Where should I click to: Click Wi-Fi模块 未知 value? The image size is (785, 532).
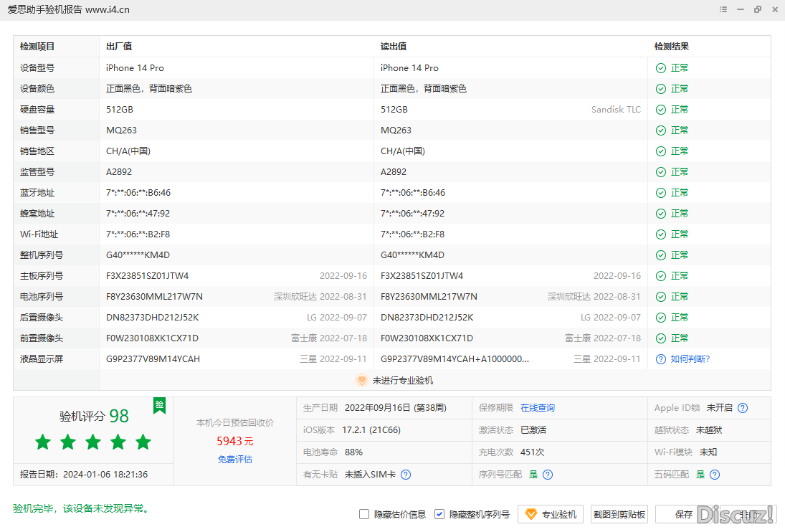click(708, 452)
